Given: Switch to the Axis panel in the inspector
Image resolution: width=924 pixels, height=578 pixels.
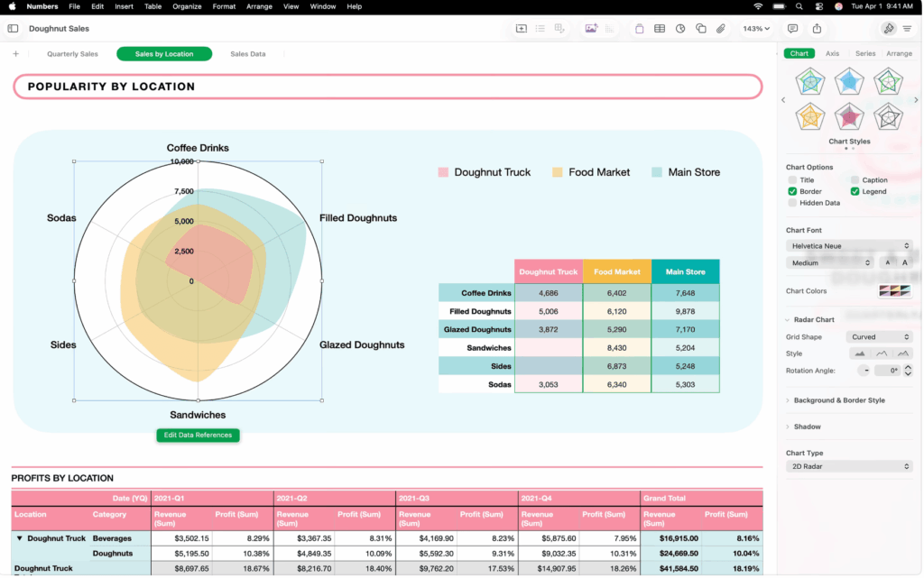Looking at the screenshot, I should click(832, 53).
